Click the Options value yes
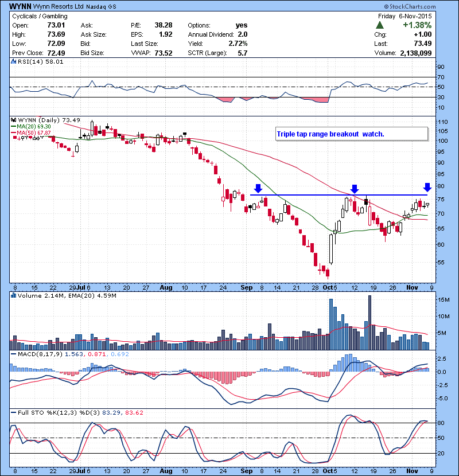This screenshot has height=476, width=459. click(242, 25)
